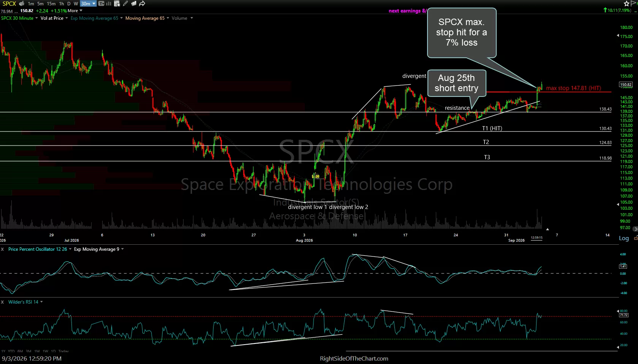Click the next earnings link
The width and height of the screenshot is (638, 364).
(408, 11)
